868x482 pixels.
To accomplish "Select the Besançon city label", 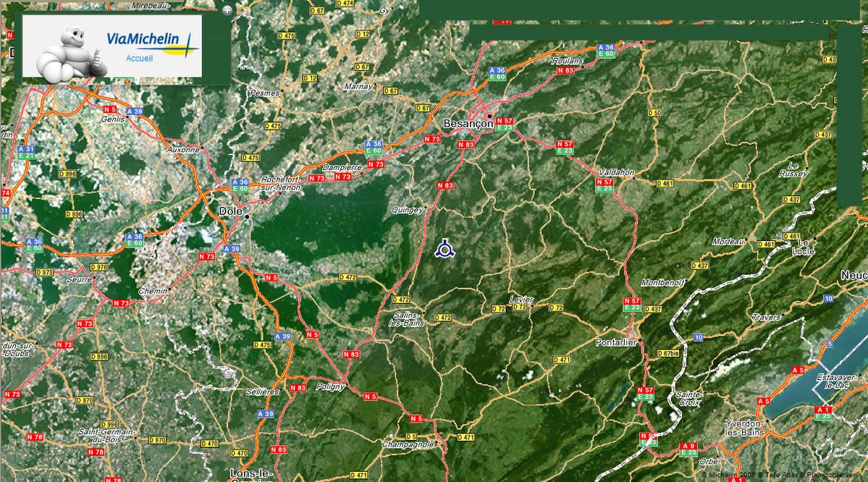I will pyautogui.click(x=467, y=124).
